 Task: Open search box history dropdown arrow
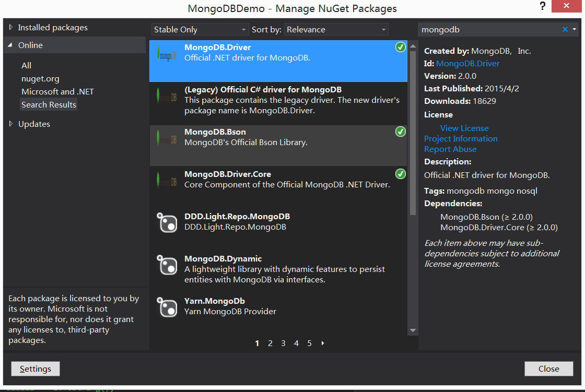[575, 29]
